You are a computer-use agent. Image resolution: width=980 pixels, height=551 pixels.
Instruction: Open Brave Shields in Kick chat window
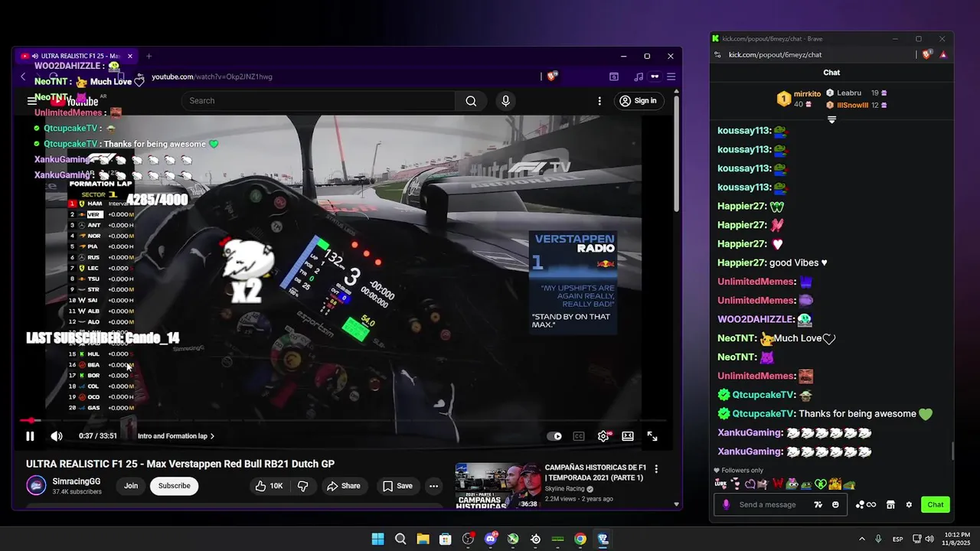pos(926,54)
